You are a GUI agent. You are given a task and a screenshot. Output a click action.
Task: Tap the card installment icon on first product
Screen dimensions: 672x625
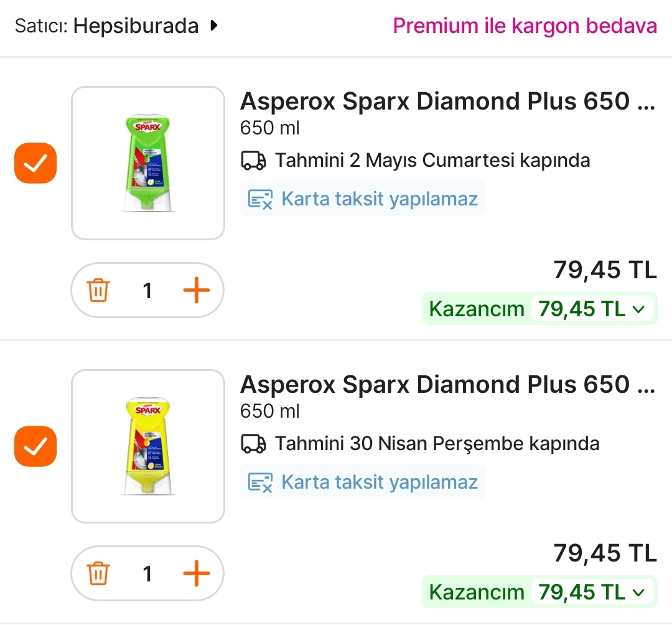(260, 199)
